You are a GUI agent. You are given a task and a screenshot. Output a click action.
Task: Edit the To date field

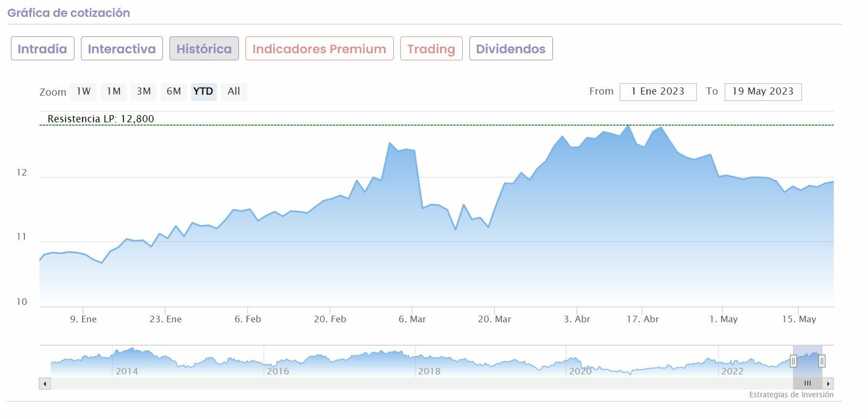[763, 91]
